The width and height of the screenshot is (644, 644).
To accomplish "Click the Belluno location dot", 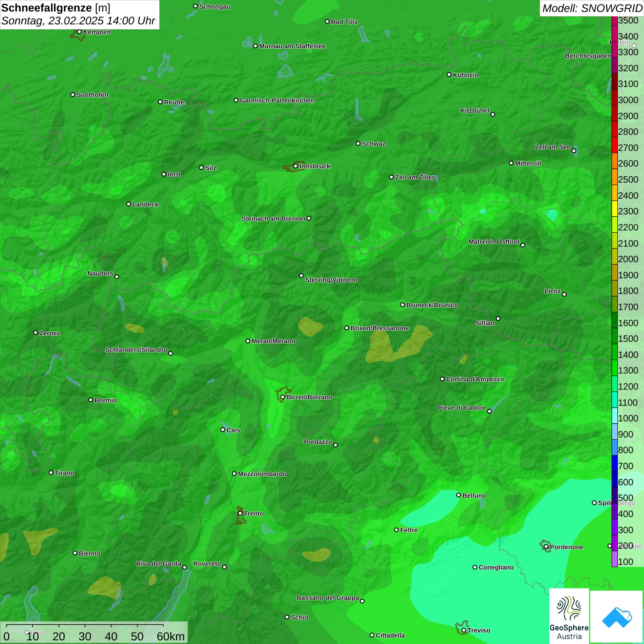I will pyautogui.click(x=458, y=495).
